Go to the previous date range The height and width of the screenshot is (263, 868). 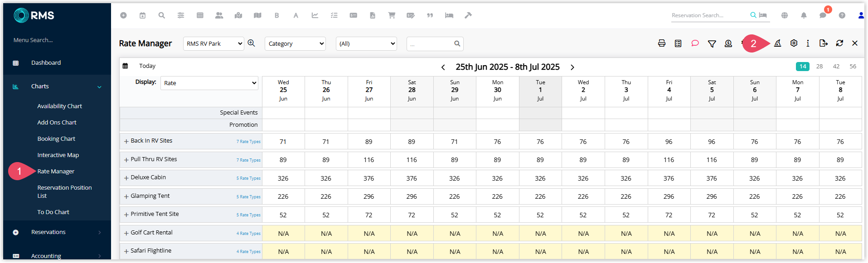(443, 67)
